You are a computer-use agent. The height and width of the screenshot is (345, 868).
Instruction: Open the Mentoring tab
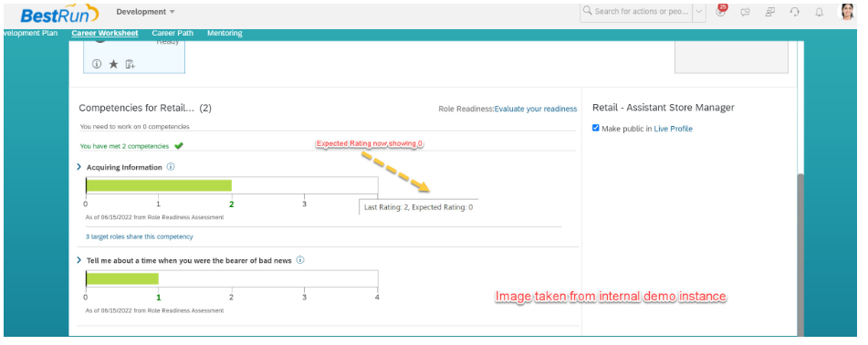(225, 33)
